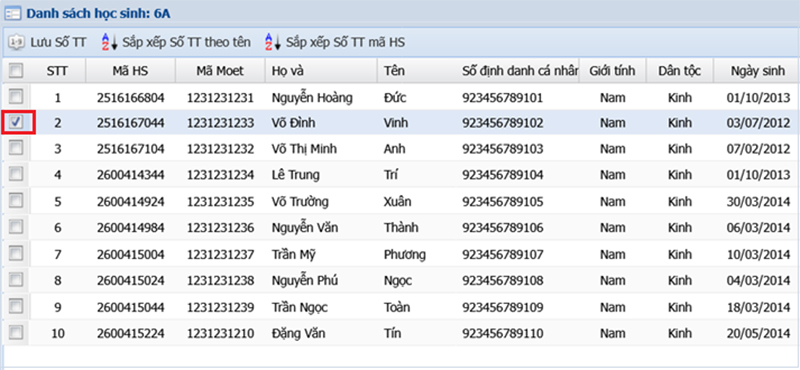Select student code 2516166804
The image size is (800, 370).
[131, 97]
